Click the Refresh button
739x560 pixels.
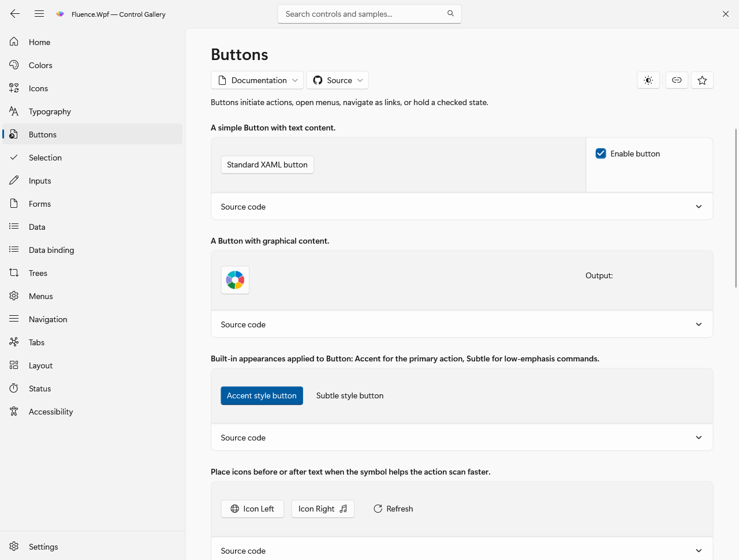point(393,509)
